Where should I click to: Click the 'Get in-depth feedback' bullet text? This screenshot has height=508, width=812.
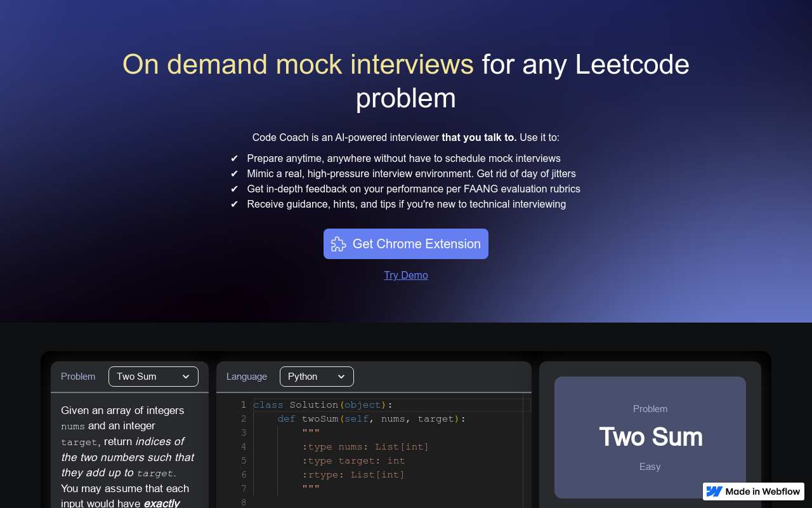point(414,189)
